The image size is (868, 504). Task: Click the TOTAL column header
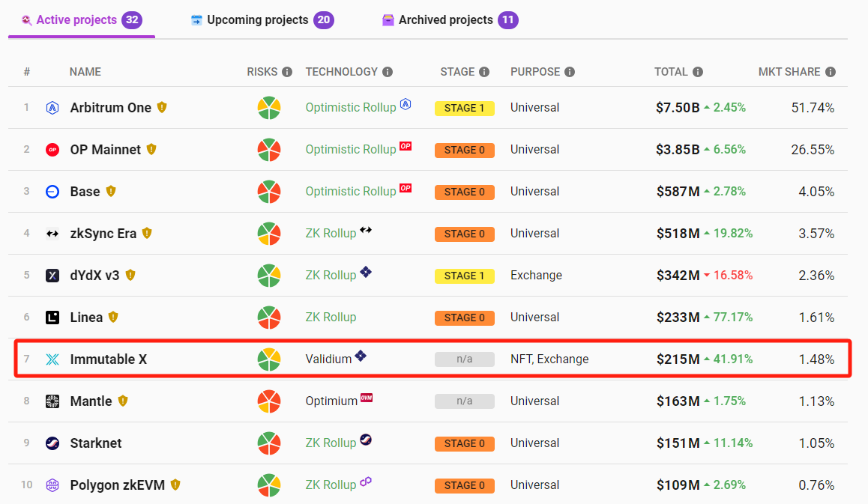coord(671,72)
